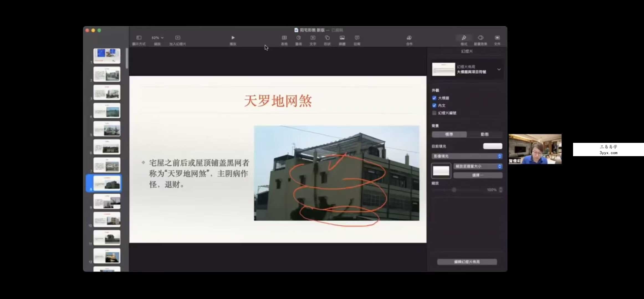Open the Scale to Fit (縮放至適當大小) dropdown
Screen dimensions: 644x299
click(x=478, y=166)
